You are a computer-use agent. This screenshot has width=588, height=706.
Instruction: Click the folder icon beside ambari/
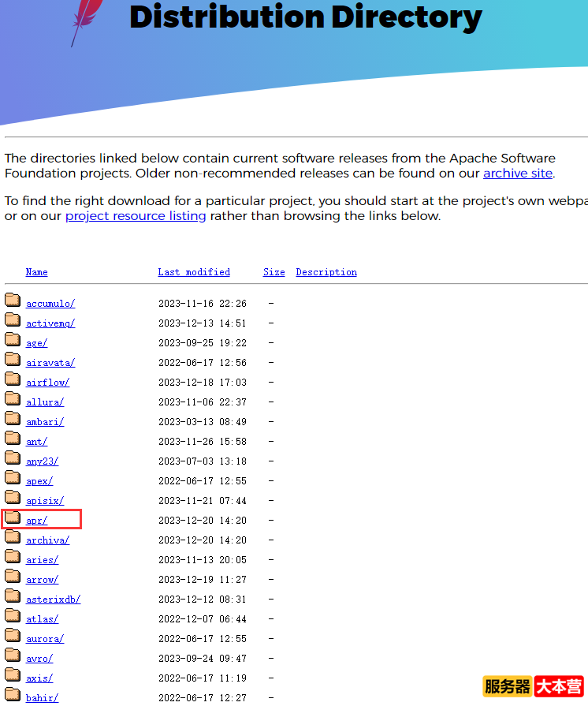coord(13,418)
